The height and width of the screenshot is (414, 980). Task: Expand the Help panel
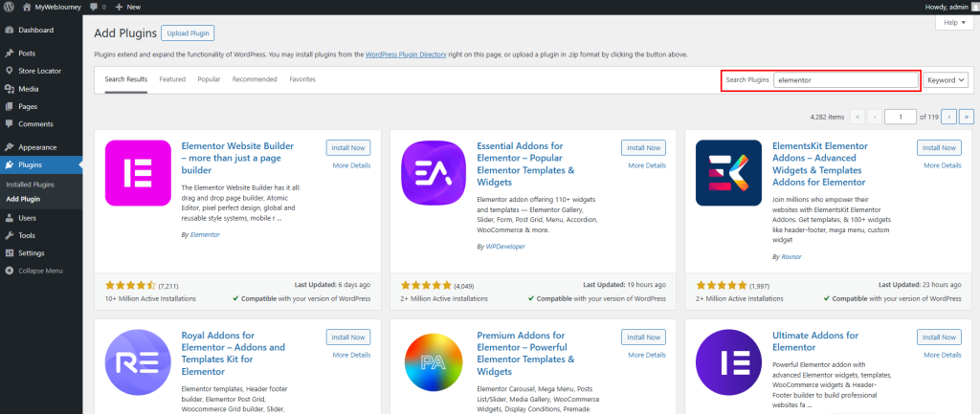point(954,23)
